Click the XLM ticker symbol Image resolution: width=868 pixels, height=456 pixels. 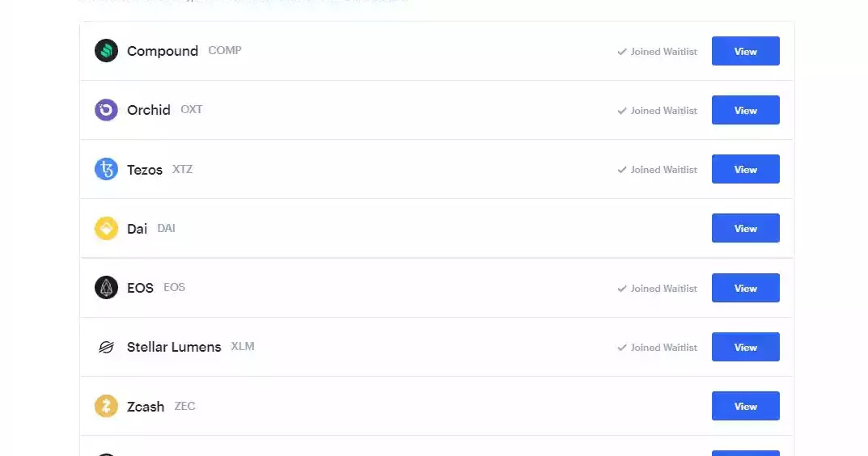pos(243,346)
